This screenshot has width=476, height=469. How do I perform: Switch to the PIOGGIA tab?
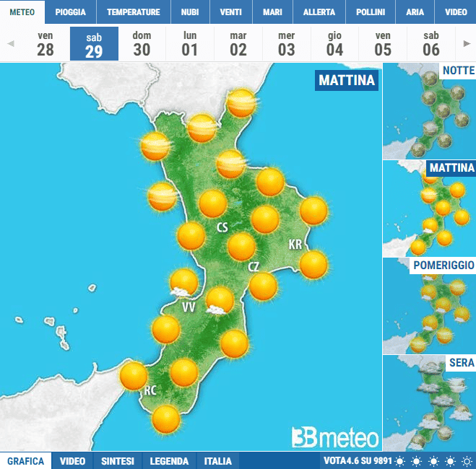71,12
